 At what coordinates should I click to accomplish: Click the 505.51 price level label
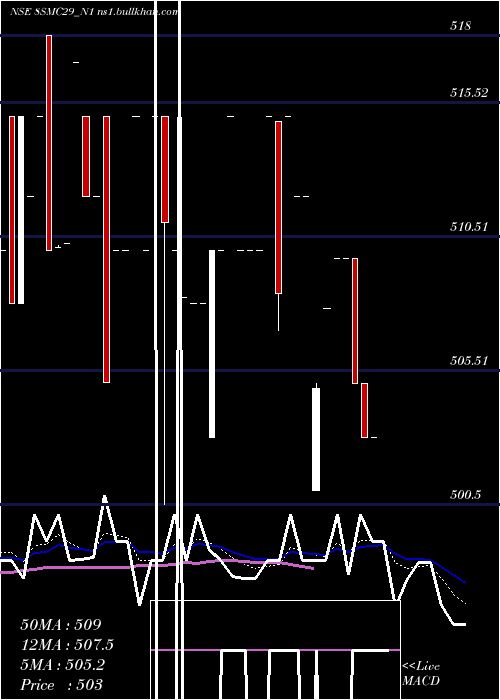469,360
